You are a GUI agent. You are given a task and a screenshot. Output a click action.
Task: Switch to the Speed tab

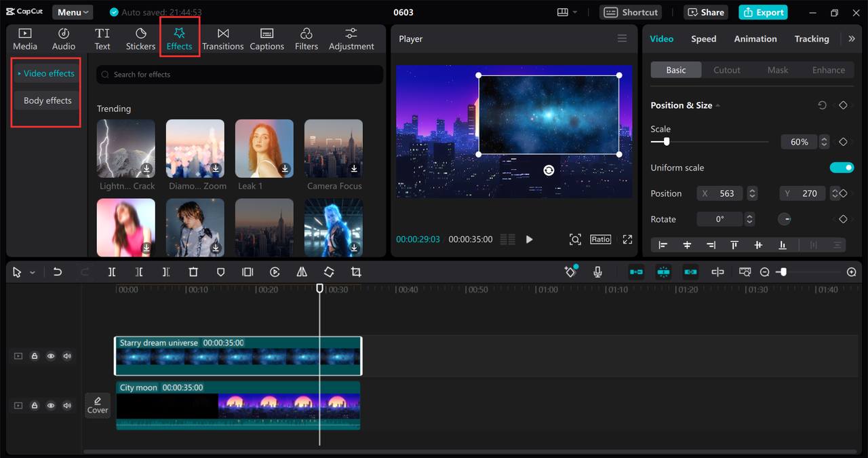[x=703, y=39]
